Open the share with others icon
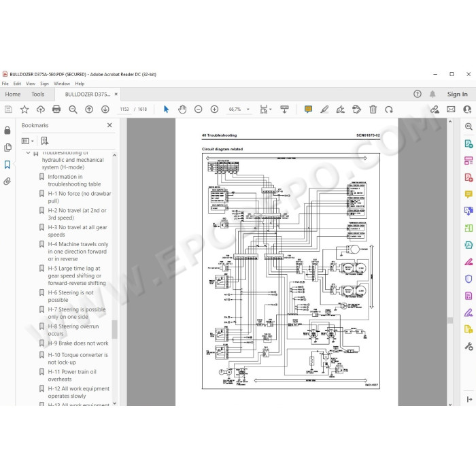 [467, 109]
